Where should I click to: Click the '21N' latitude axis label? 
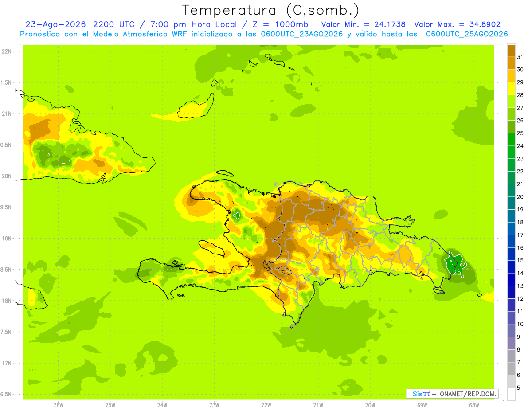tap(7, 114)
